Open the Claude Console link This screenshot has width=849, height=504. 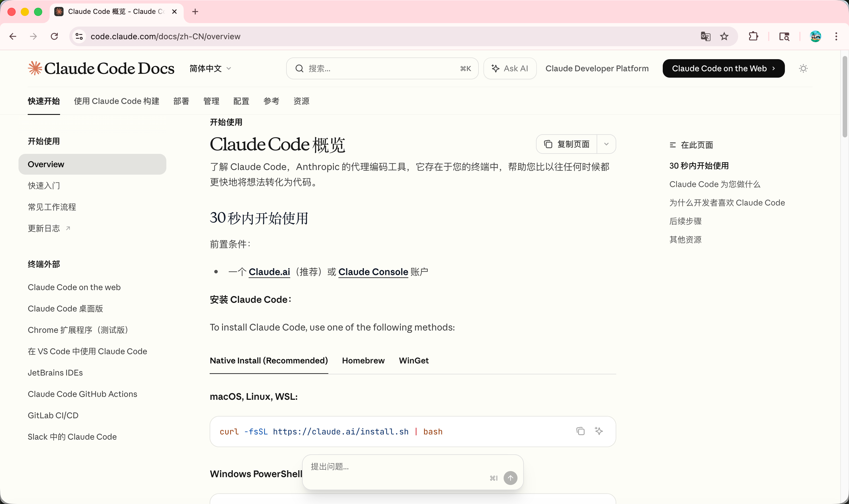click(373, 272)
